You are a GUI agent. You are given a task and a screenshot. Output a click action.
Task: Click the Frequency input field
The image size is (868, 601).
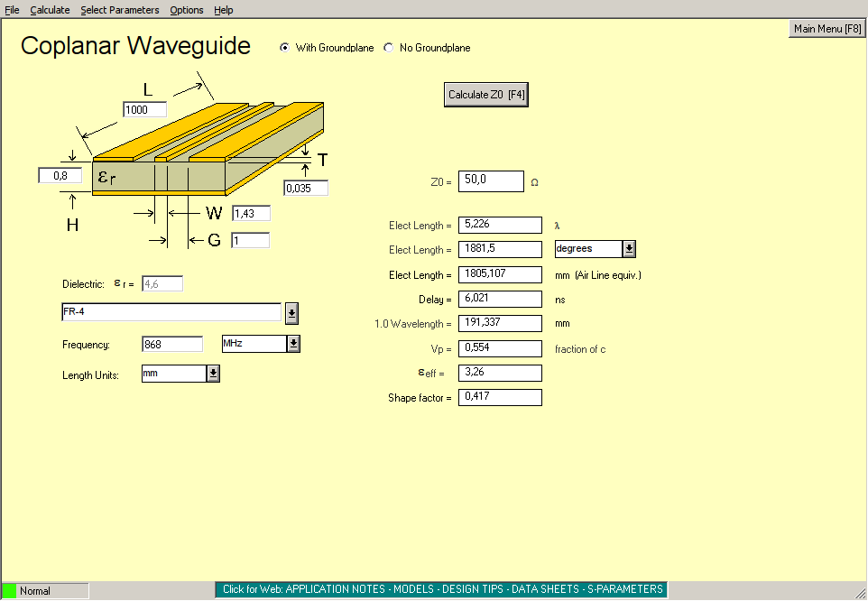[172, 344]
